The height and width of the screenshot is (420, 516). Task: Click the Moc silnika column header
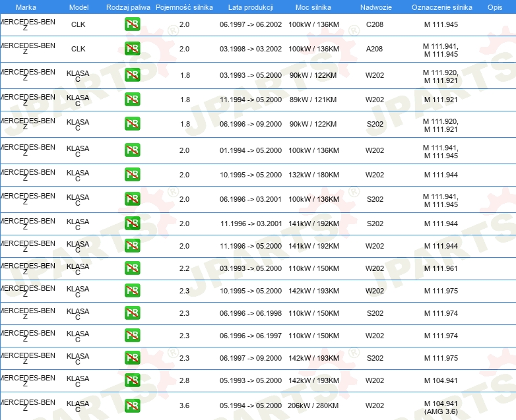tap(313, 7)
